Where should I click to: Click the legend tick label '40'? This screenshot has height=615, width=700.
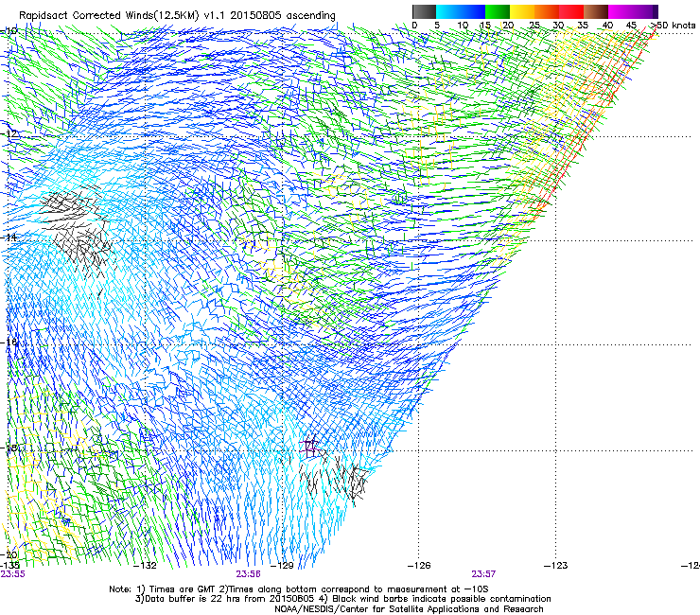[x=608, y=26]
